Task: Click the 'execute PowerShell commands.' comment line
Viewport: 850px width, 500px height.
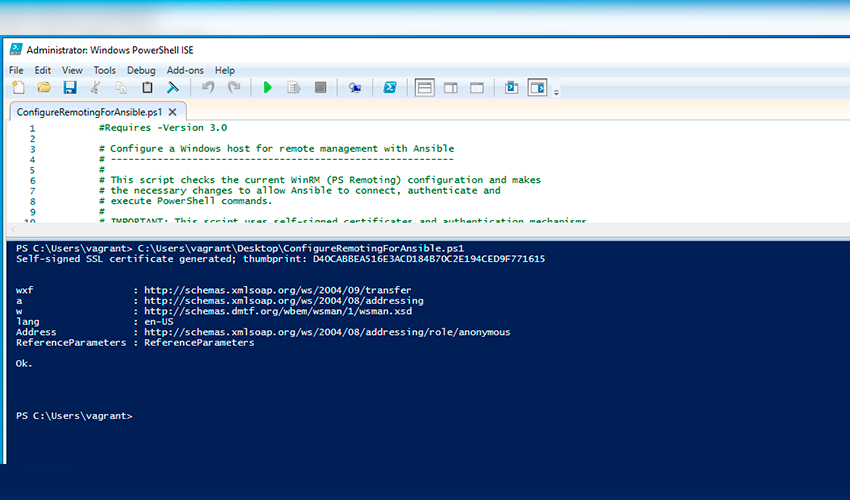Action: coord(185,201)
